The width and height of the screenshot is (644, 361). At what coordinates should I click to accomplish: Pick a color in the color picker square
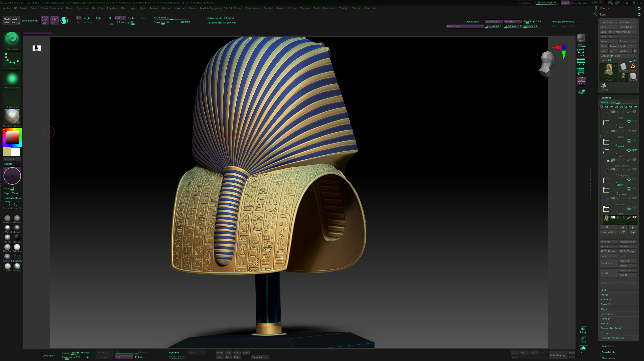click(x=12, y=138)
